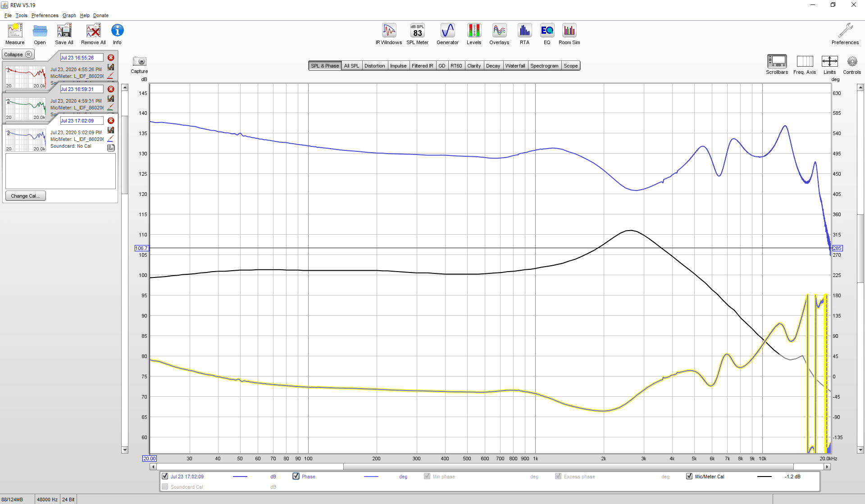This screenshot has width=865, height=504.
Task: Open the SPL Meter
Action: [x=417, y=31]
